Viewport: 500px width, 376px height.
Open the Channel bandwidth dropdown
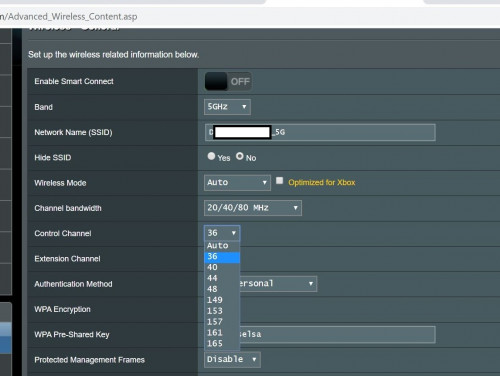pyautogui.click(x=253, y=208)
